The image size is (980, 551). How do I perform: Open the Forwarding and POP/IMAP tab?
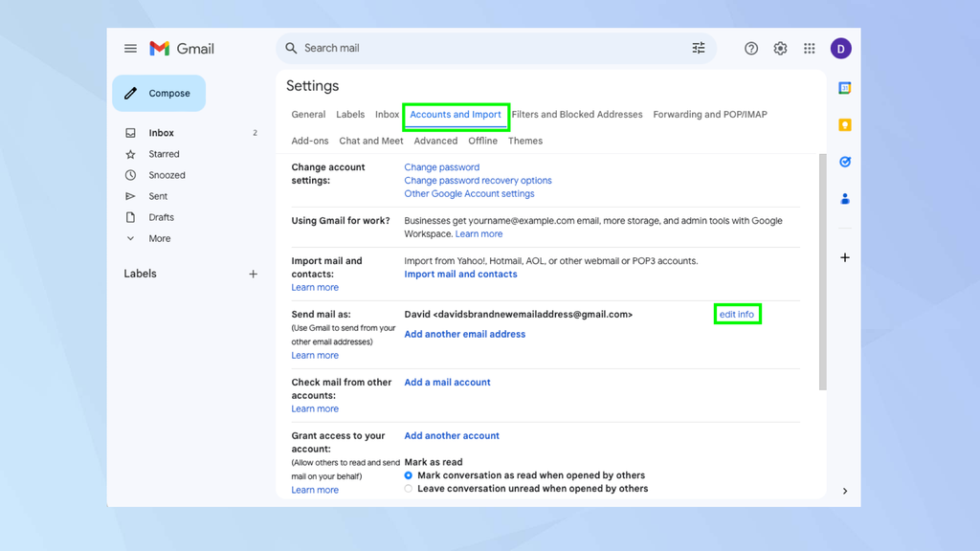tap(709, 114)
